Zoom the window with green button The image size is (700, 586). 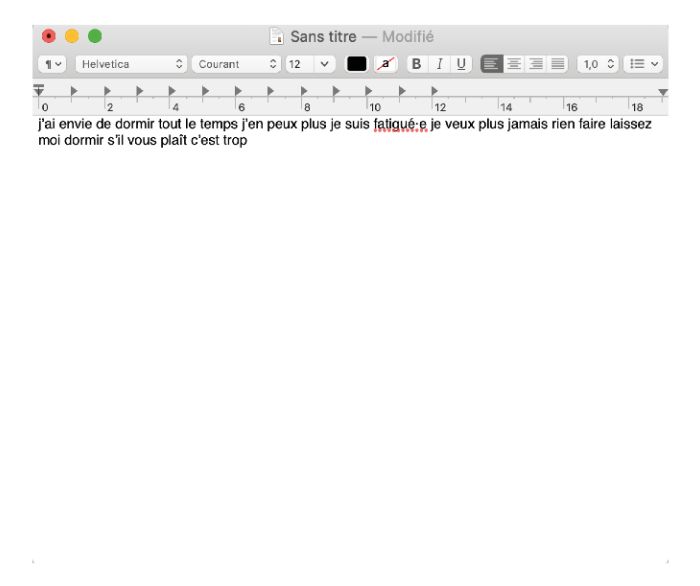[x=95, y=36]
